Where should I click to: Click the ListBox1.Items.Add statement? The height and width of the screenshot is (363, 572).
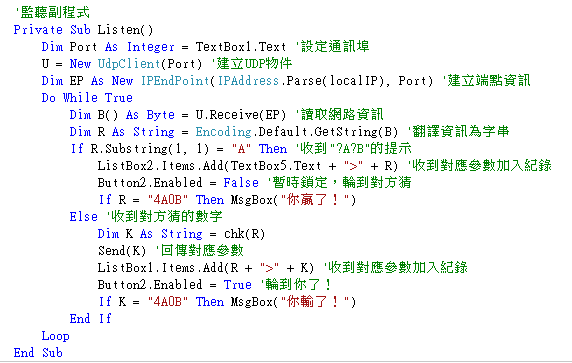(206, 268)
